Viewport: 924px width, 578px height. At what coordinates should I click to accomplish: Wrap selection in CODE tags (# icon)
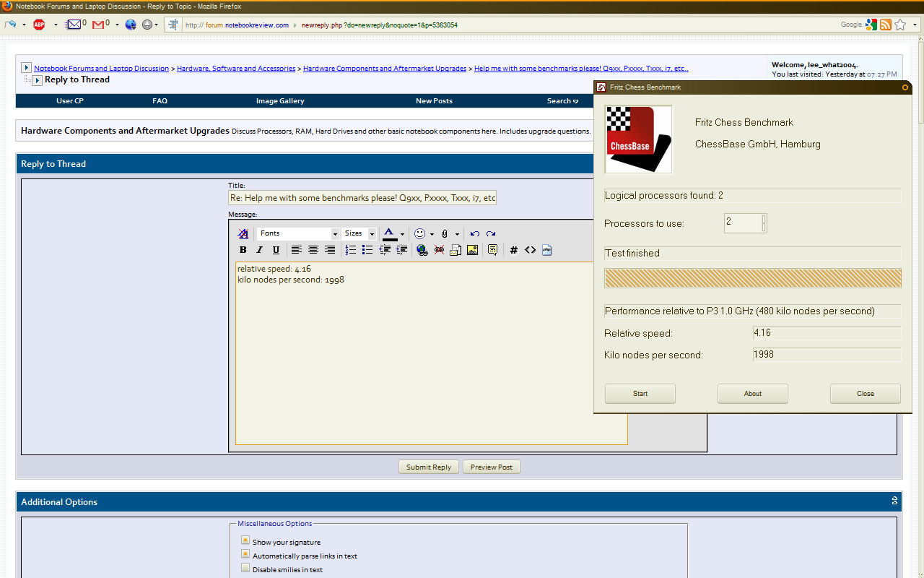coord(513,250)
